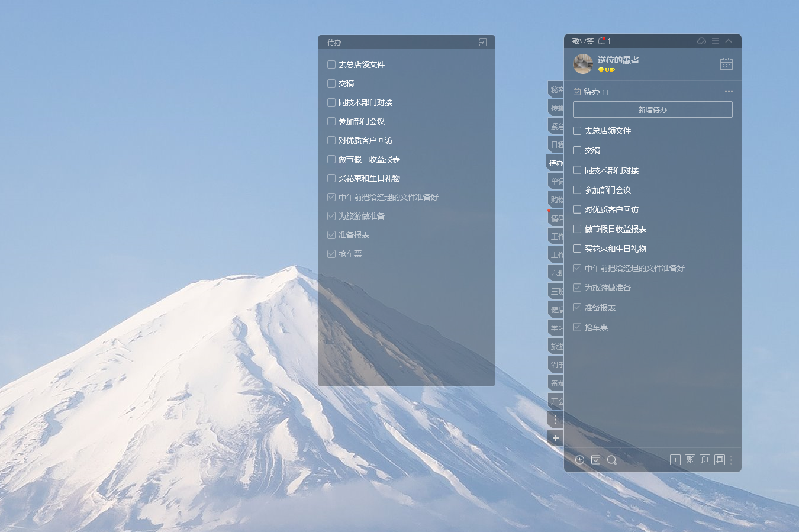Click the user avatar picture
Viewport: 799px width, 532px height.
583,64
